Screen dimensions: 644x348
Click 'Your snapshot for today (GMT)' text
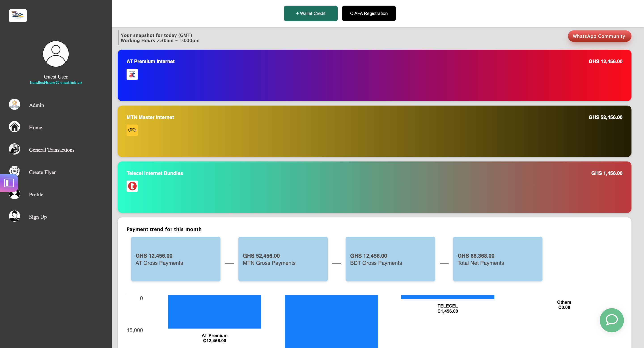pos(156,35)
